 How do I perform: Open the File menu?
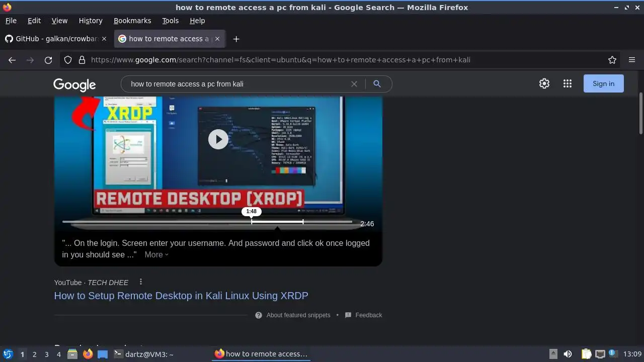[11, 21]
